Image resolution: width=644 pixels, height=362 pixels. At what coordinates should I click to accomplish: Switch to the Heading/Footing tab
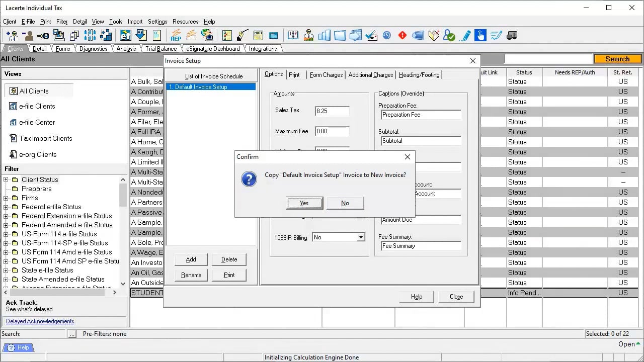tap(419, 75)
